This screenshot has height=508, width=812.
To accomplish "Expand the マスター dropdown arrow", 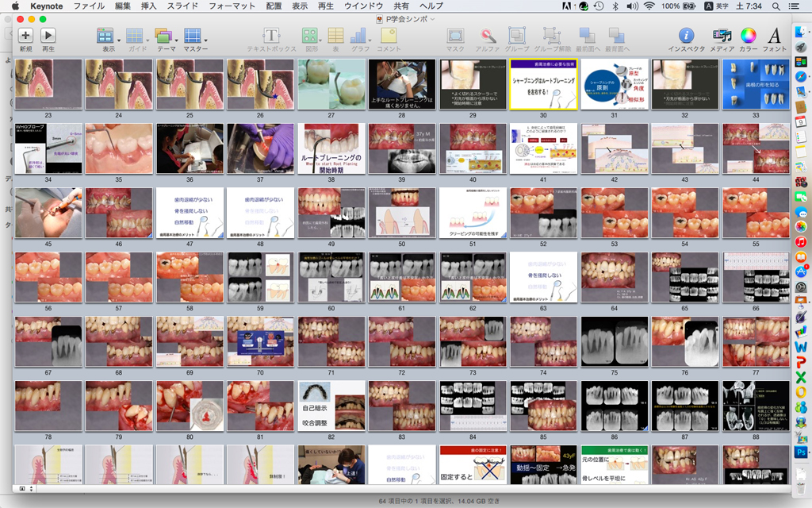I will 205,40.
